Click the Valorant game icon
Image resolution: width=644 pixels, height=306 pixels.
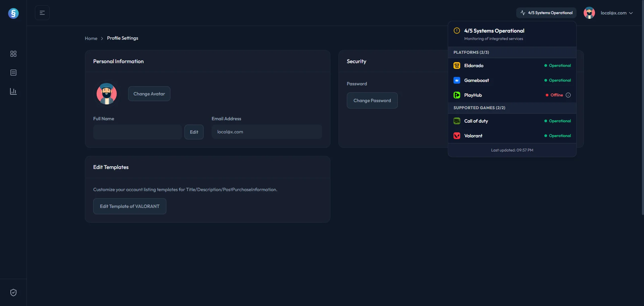coord(457,136)
